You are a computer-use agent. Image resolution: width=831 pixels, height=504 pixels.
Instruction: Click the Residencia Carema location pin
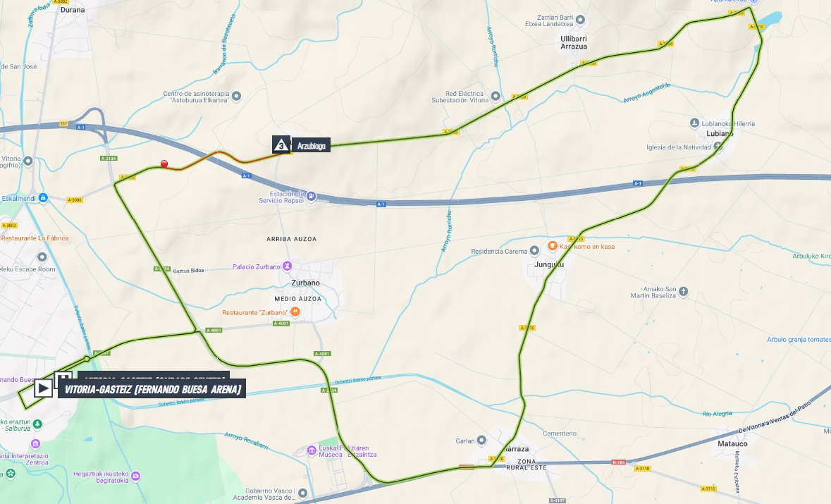534,251
